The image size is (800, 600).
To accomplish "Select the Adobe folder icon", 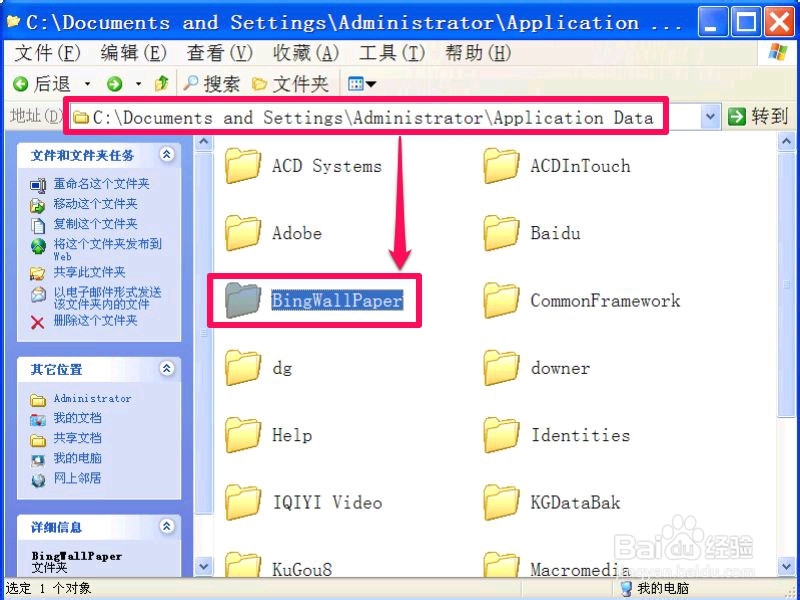I will click(243, 233).
